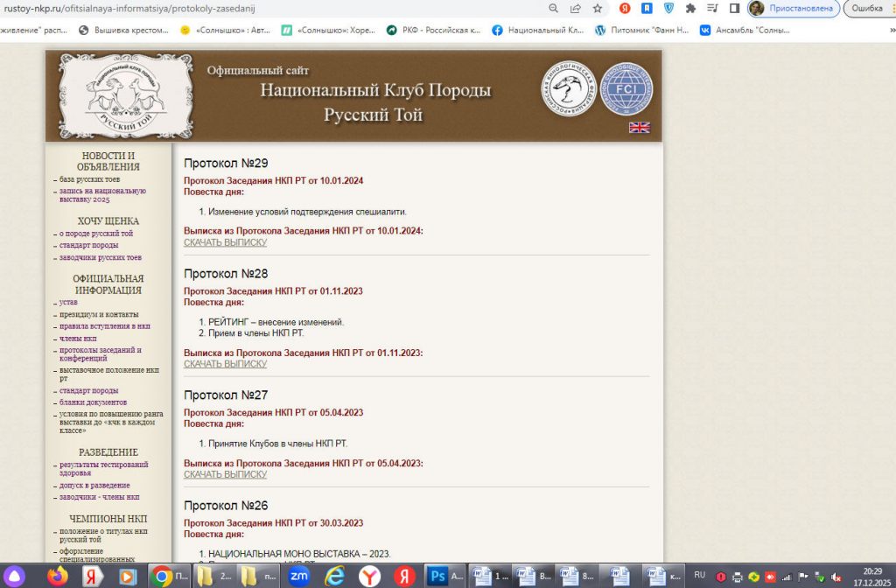Click the share page icon in address bar

(x=576, y=8)
